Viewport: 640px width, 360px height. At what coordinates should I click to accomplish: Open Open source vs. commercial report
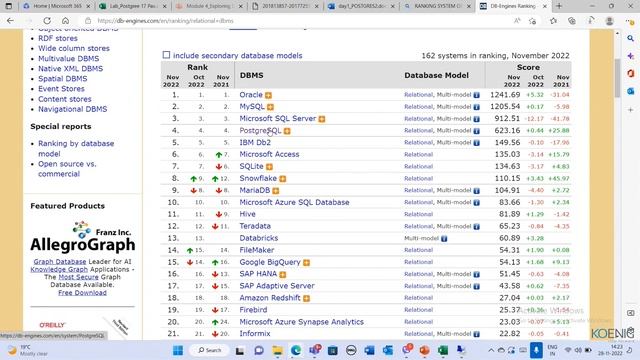pos(67,169)
